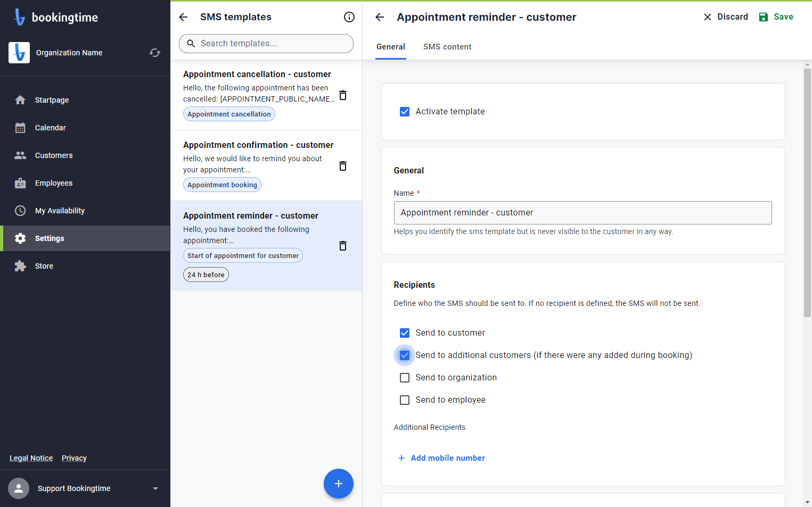Focus the Search templates field
The height and width of the screenshot is (507, 812).
[266, 44]
